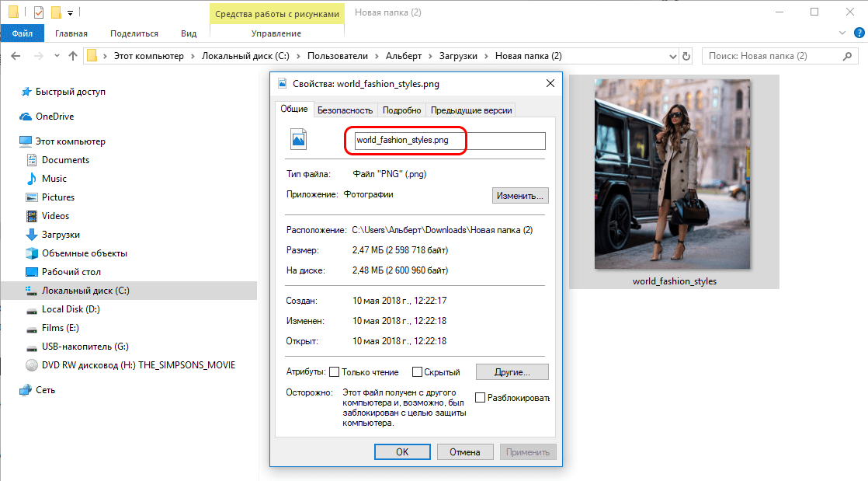The image size is (868, 481).
Task: Expand chevron after Пользователи breadcrumb
Action: 377,56
